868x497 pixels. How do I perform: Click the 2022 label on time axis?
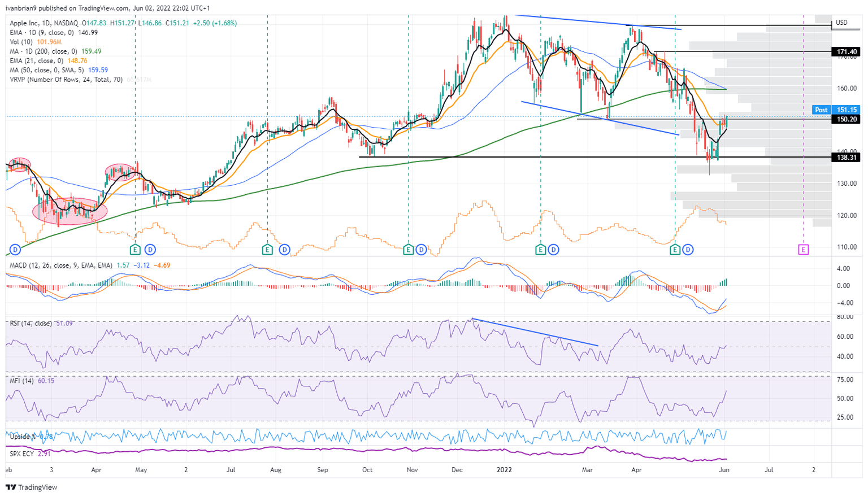pyautogui.click(x=504, y=470)
